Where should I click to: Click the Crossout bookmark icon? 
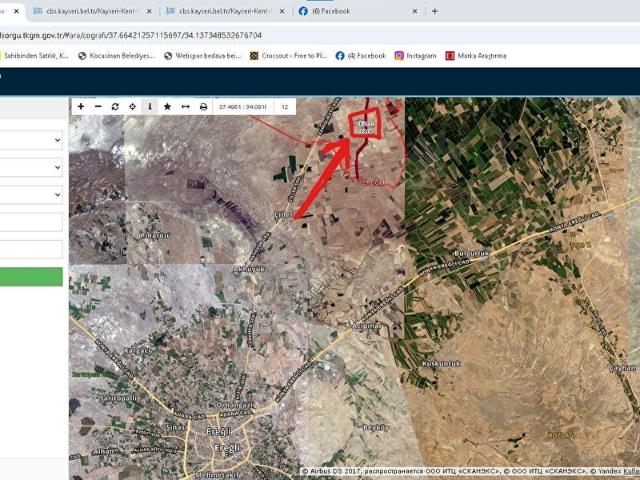click(x=254, y=56)
